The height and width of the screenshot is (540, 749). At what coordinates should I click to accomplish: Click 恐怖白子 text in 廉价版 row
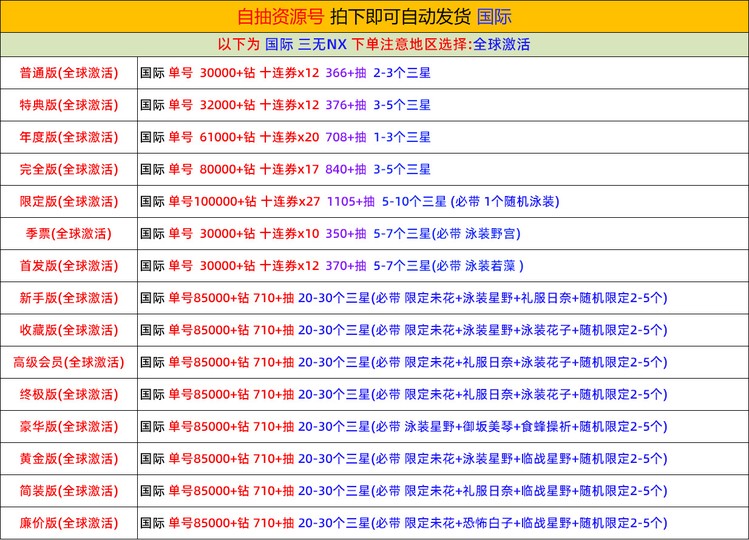pyautogui.click(x=487, y=523)
